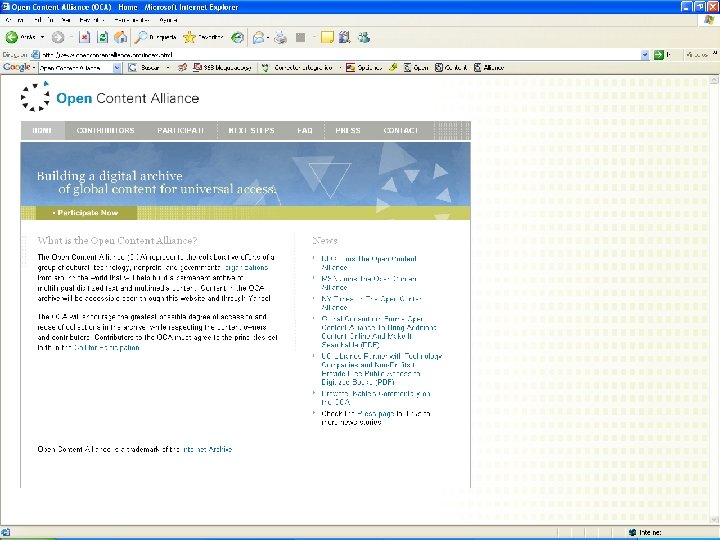
Task: Open the Research books icon
Action: point(344,38)
